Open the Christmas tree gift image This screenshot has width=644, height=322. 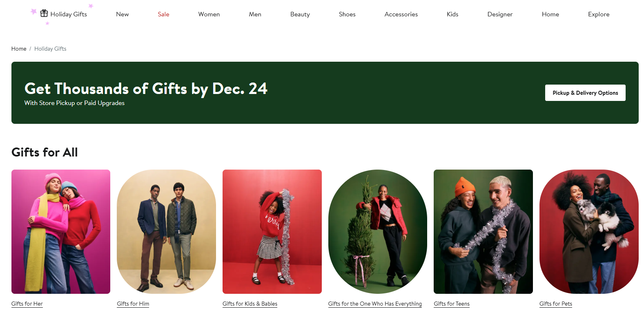378,232
